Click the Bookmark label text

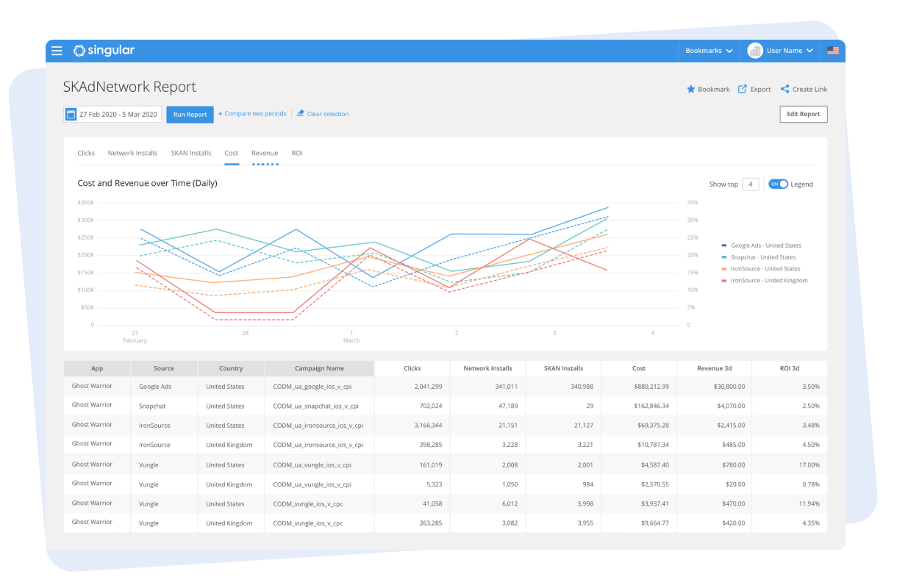point(714,90)
